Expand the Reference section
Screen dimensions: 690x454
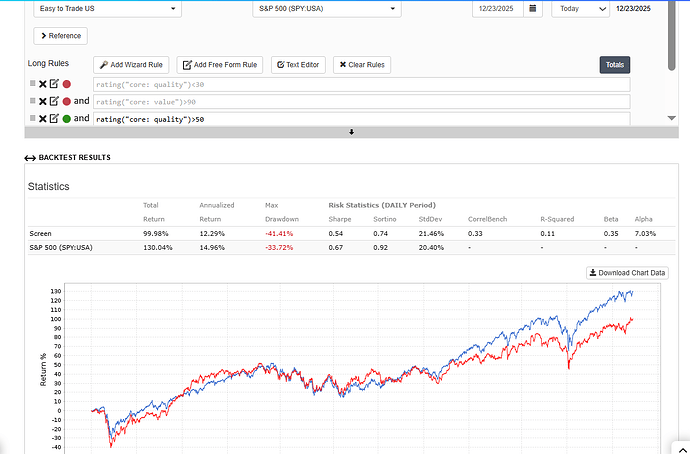(x=60, y=36)
